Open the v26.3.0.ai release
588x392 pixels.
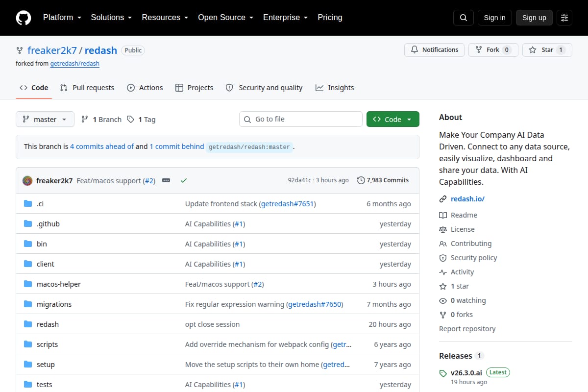[x=467, y=372]
